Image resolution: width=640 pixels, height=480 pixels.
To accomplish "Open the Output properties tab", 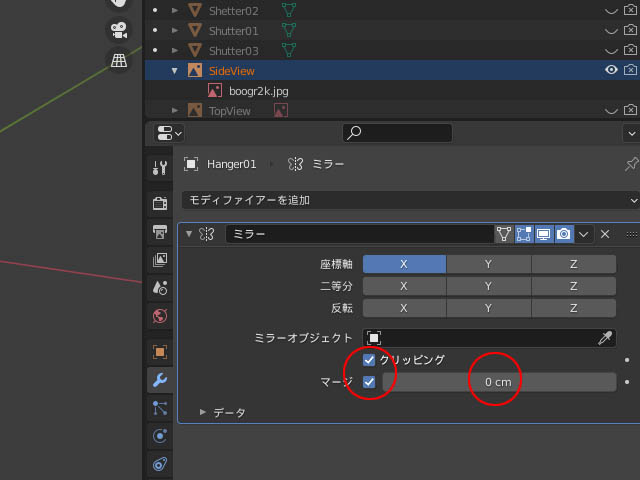I will tap(160, 231).
